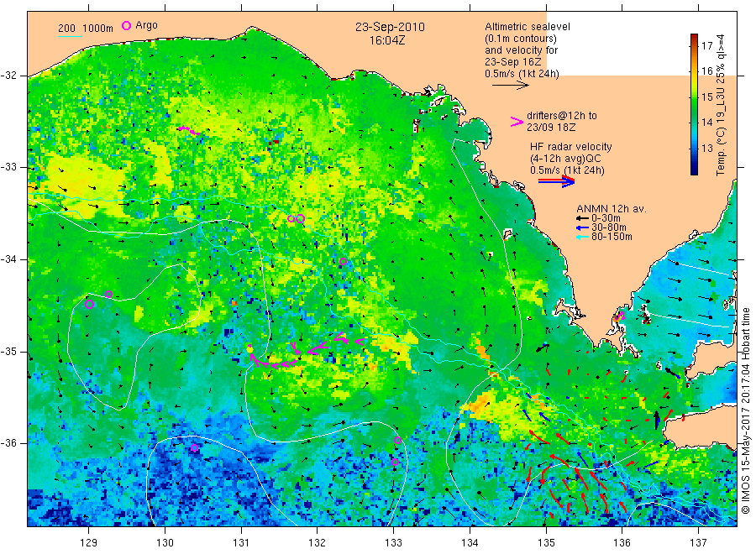This screenshot has height=554, width=756.
Task: Click the drifters@12h to label
Action: [562, 116]
